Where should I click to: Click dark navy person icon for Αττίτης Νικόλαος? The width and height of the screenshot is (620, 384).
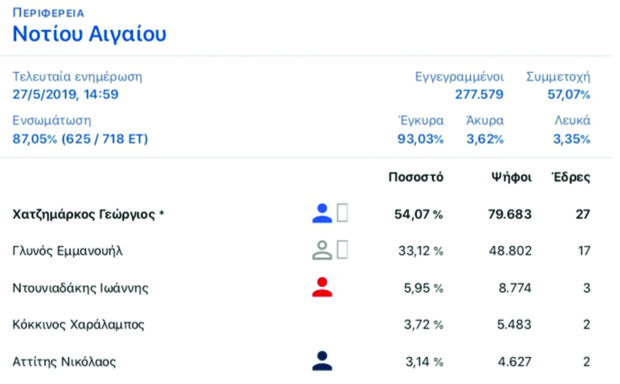point(322,361)
